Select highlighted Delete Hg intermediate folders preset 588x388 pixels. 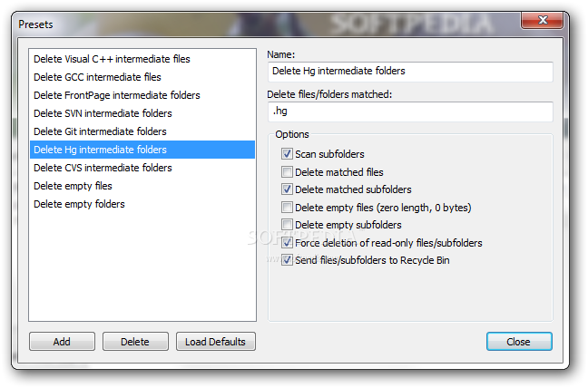click(142, 150)
